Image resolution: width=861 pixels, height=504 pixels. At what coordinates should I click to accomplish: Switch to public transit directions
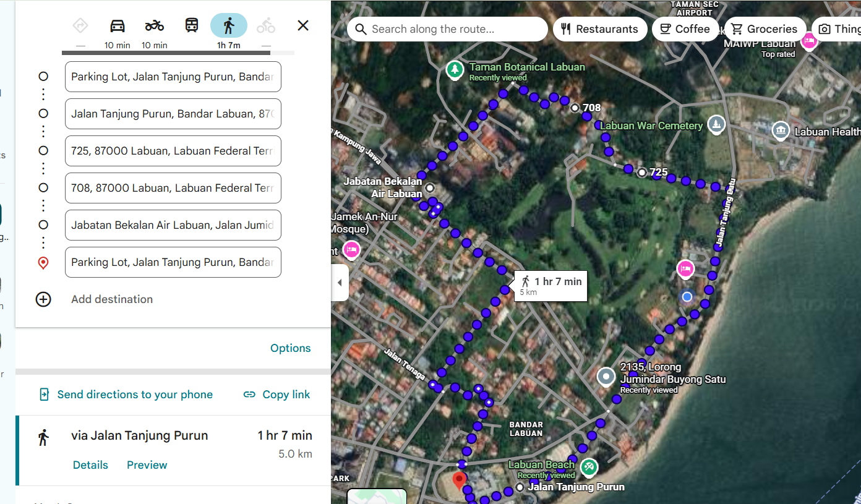coord(192,25)
